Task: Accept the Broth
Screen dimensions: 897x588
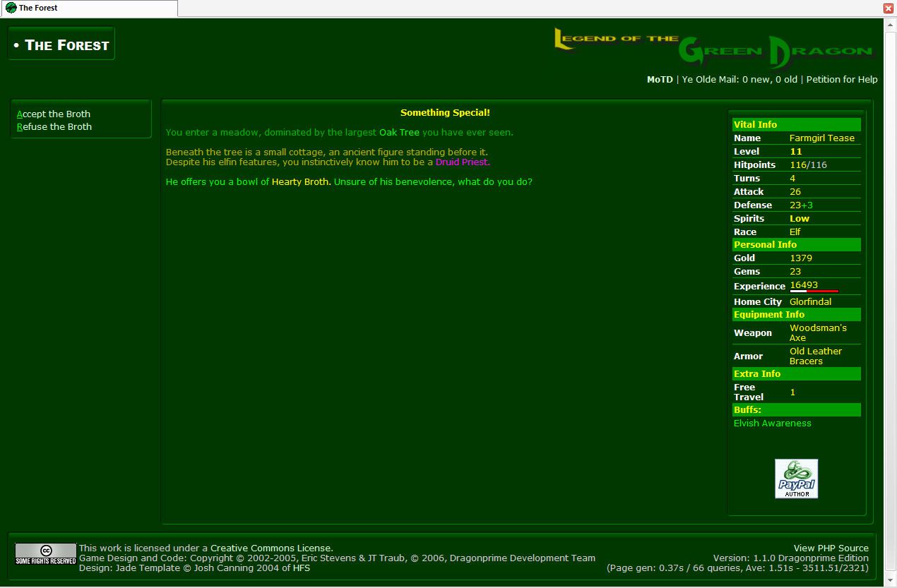Action: coord(54,114)
